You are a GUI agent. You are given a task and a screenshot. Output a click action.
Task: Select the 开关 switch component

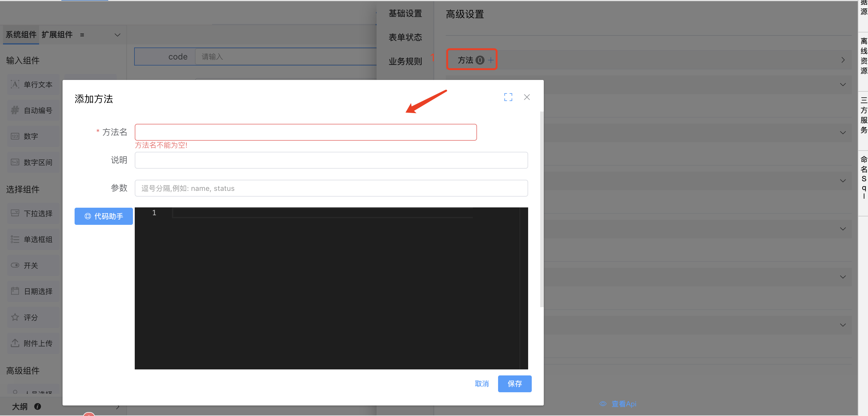pos(33,265)
